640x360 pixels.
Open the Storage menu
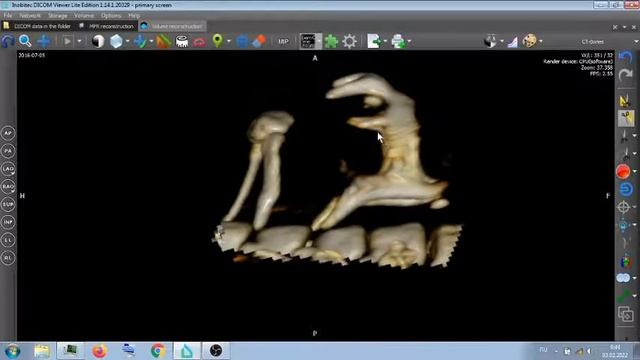coord(58,16)
